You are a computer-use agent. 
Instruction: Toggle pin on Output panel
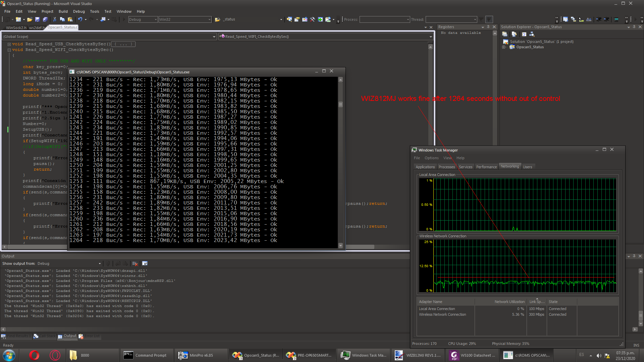(634, 256)
